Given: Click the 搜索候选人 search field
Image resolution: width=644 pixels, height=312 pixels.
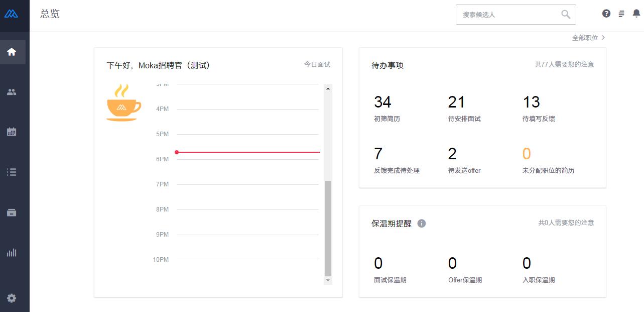Looking at the screenshot, I should point(507,15).
